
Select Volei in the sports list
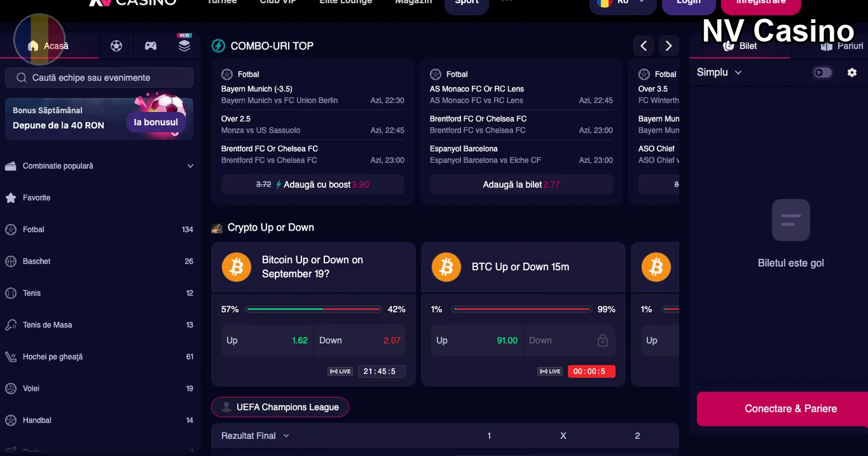pyautogui.click(x=99, y=389)
